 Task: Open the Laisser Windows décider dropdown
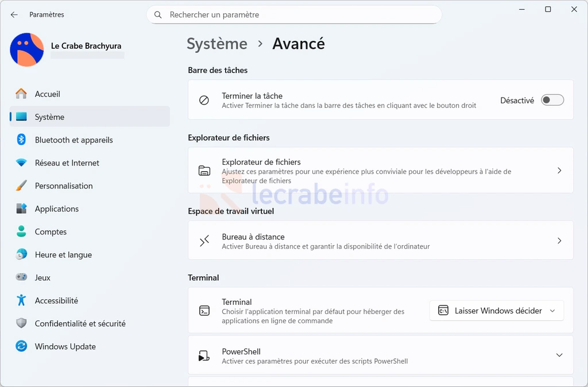point(497,311)
